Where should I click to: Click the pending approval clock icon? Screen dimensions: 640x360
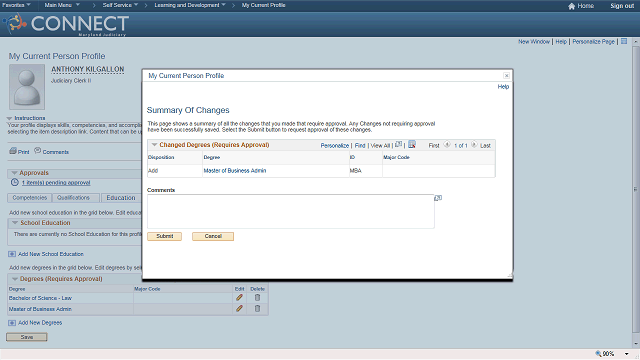[x=15, y=182]
